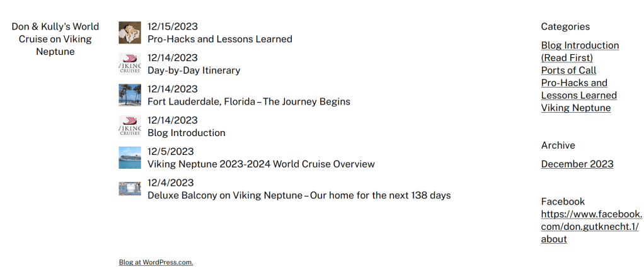Select the Ports of Call category
This screenshot has height=267, width=644.
pyautogui.click(x=568, y=71)
